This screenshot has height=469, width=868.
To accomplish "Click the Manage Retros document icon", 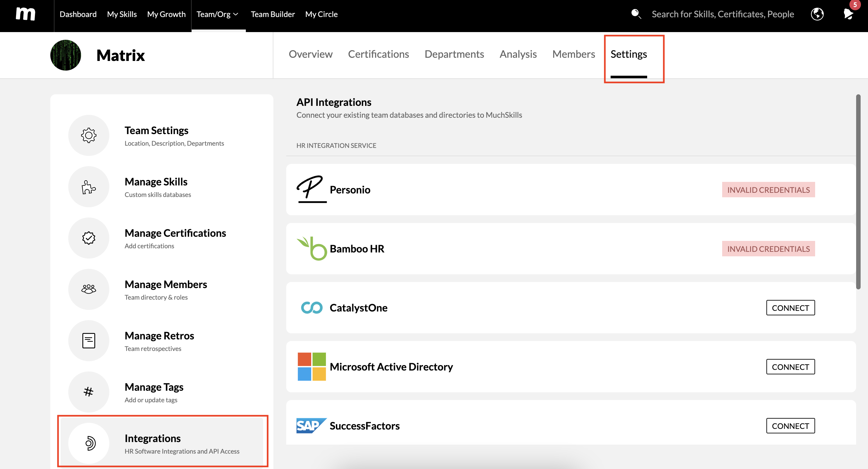I will (x=88, y=341).
